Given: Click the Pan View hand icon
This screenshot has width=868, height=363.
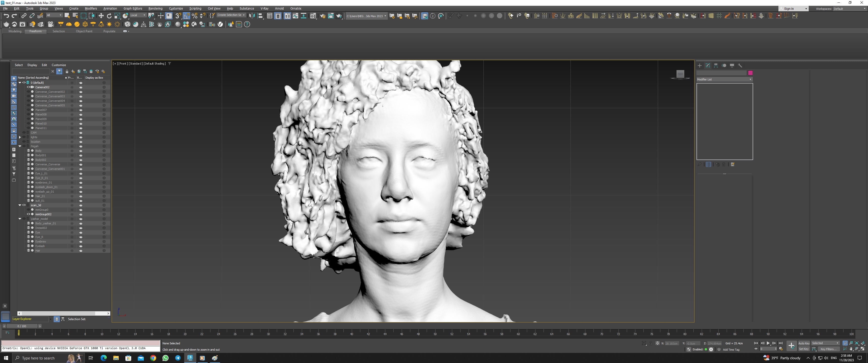Looking at the screenshot, I should coord(851,349).
